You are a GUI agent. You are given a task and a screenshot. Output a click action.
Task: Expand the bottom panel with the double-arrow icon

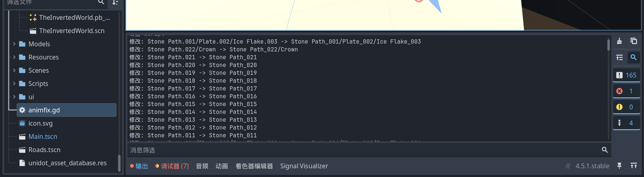(634, 166)
